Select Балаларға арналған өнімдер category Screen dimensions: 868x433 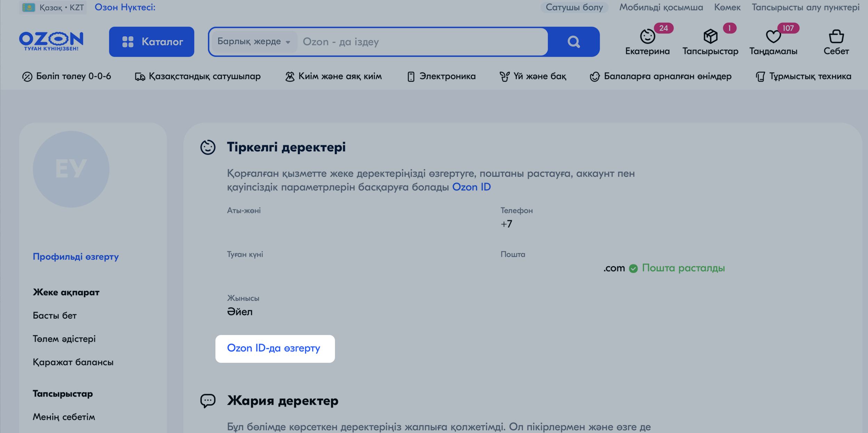click(x=661, y=76)
